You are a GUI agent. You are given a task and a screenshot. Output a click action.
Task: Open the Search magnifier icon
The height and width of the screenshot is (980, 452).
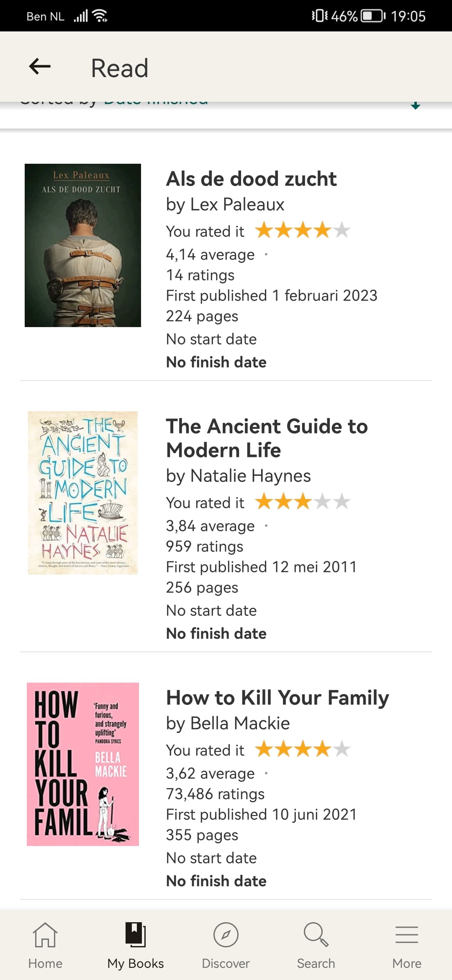(316, 934)
